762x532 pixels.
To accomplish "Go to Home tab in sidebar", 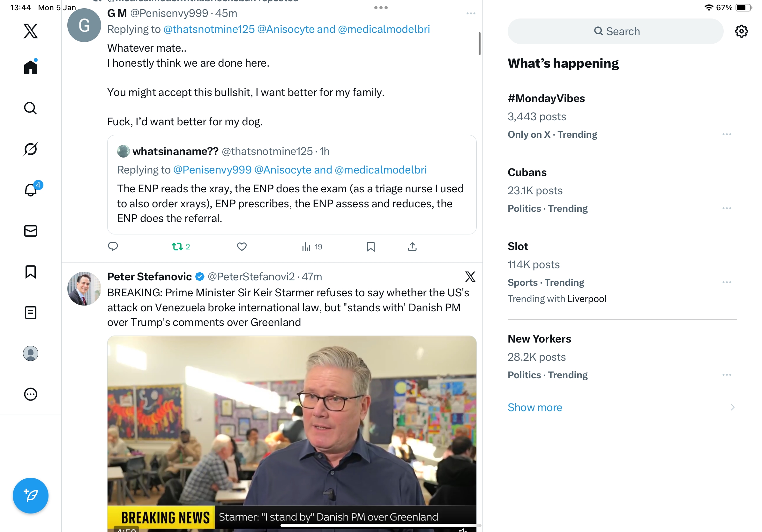I will pos(31,67).
